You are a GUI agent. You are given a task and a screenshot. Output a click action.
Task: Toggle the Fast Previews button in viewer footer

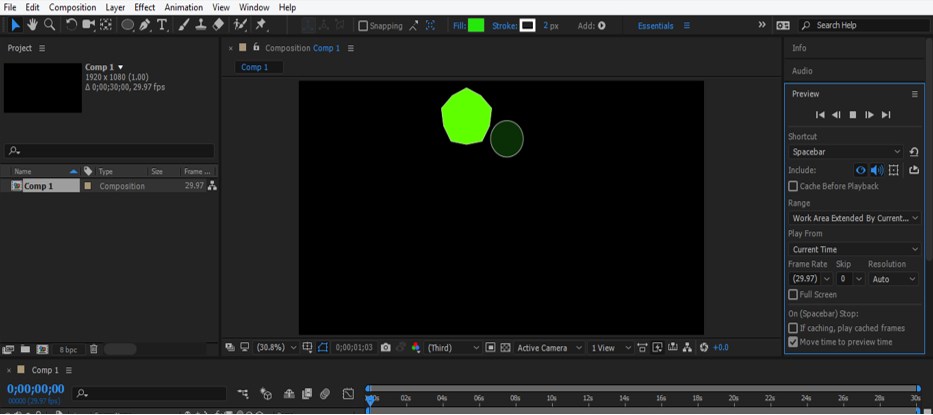click(x=657, y=348)
